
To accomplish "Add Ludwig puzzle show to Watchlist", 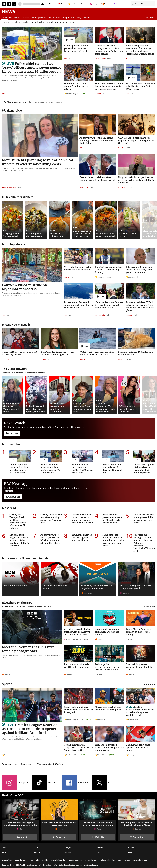I will coord(20,837).
